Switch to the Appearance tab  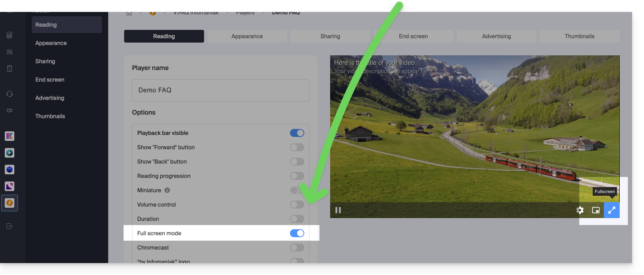[247, 36]
